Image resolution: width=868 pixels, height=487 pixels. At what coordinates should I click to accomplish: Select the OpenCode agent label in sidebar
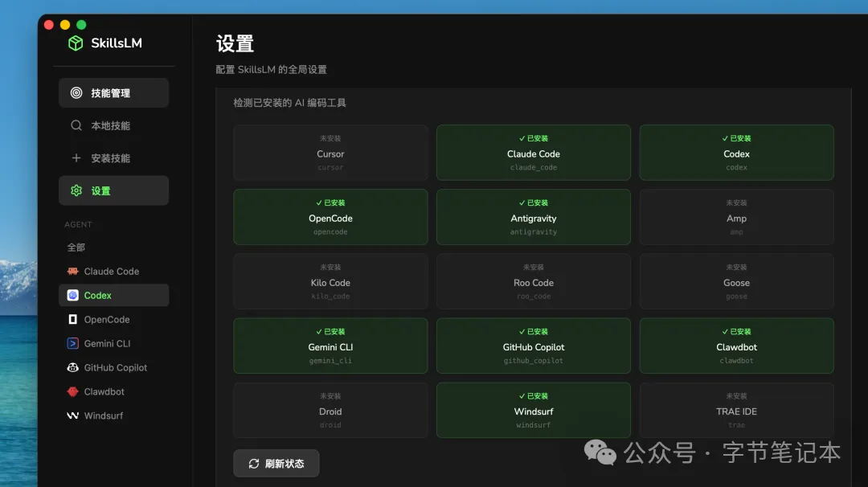107,319
